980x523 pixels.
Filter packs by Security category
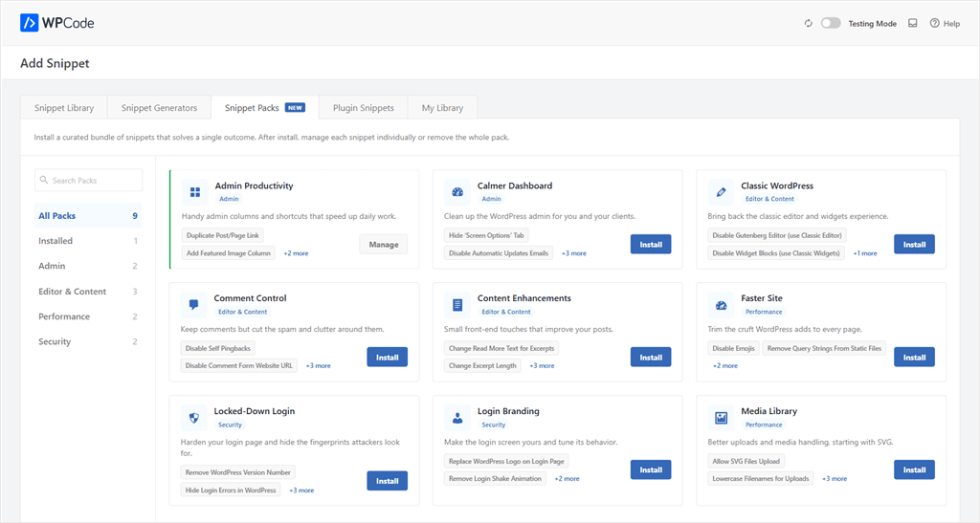pos(88,341)
